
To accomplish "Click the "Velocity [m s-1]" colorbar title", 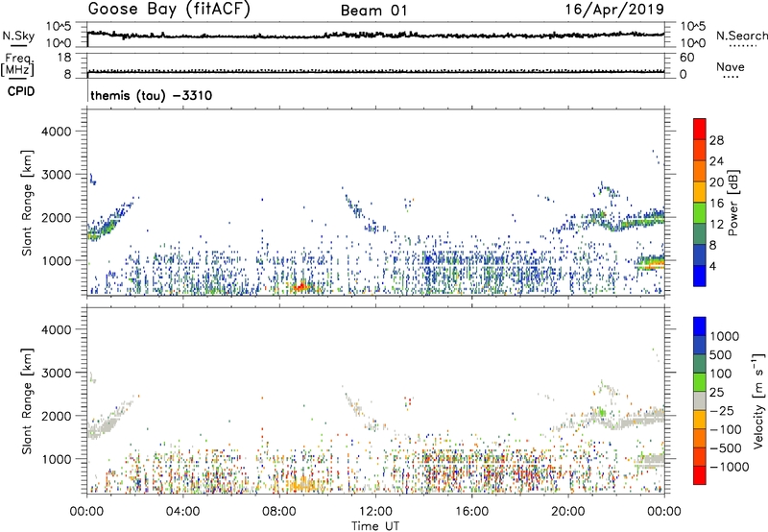I will (x=758, y=400).
